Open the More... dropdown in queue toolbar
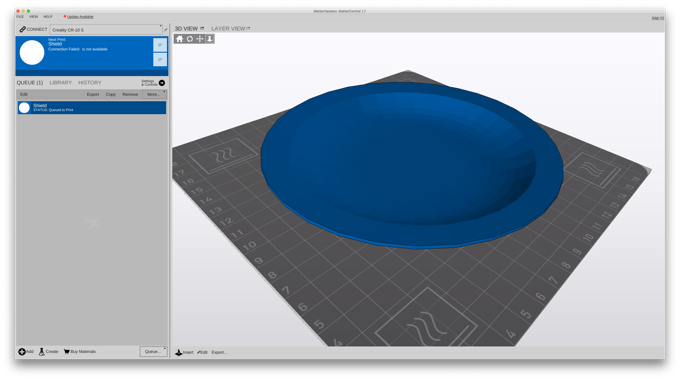The height and width of the screenshot is (380, 680). [x=154, y=94]
